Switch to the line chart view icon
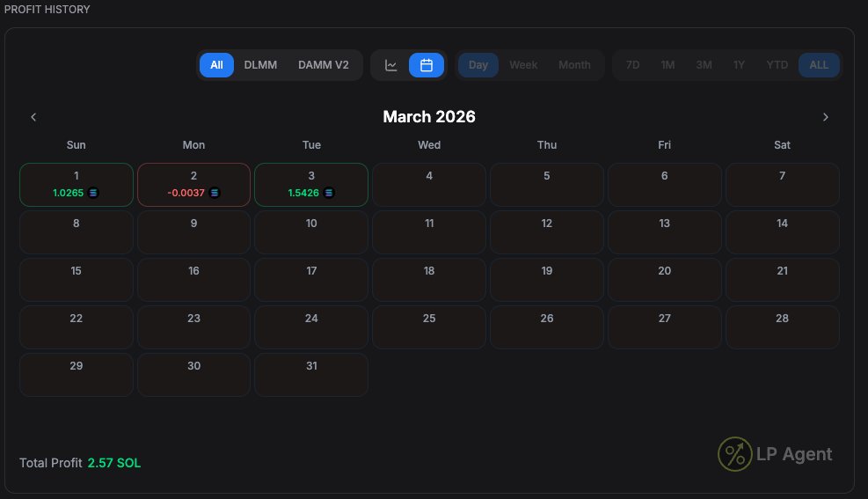 (390, 65)
